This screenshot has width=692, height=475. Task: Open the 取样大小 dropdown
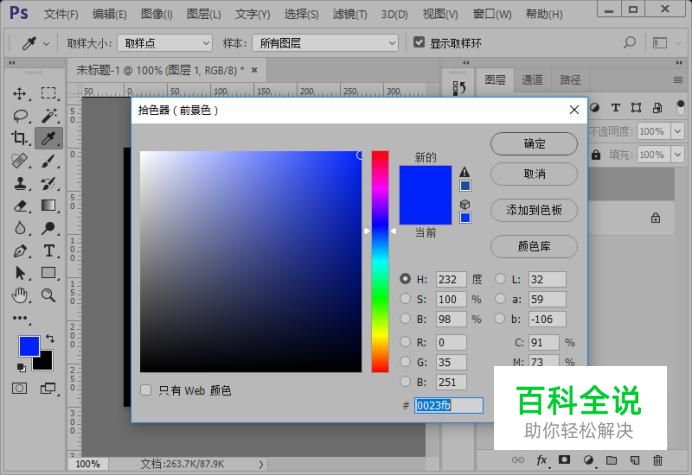coord(165,43)
